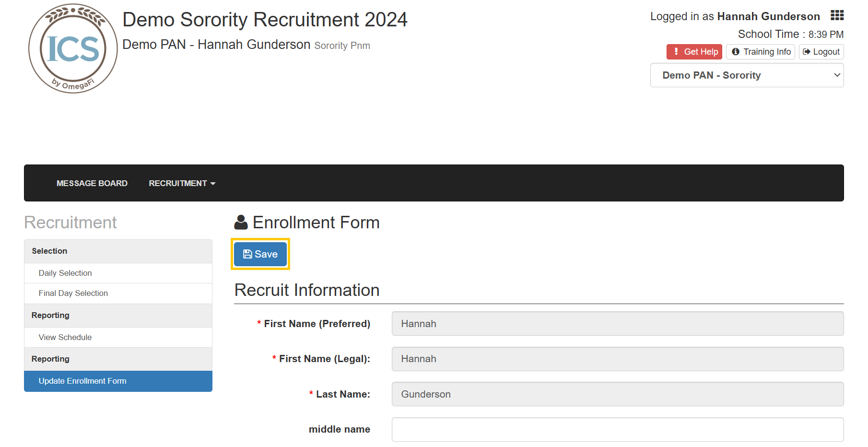Image resolution: width=868 pixels, height=447 pixels.
Task: Open Training Info
Action: (761, 52)
